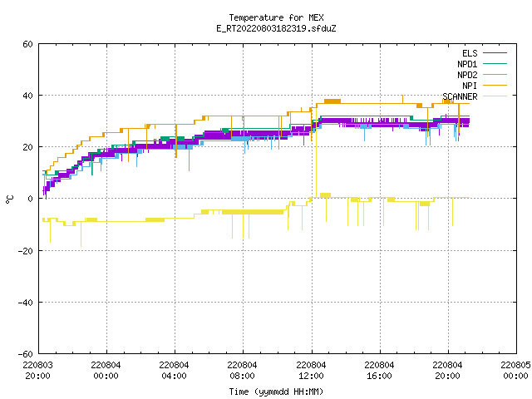The width and height of the screenshot is (532, 399).
Task: Click the yellow SCANNER legend line sample
Action: [x=495, y=96]
